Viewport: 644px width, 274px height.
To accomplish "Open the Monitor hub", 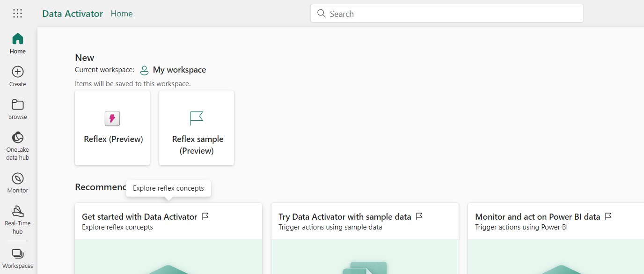I will [x=18, y=182].
